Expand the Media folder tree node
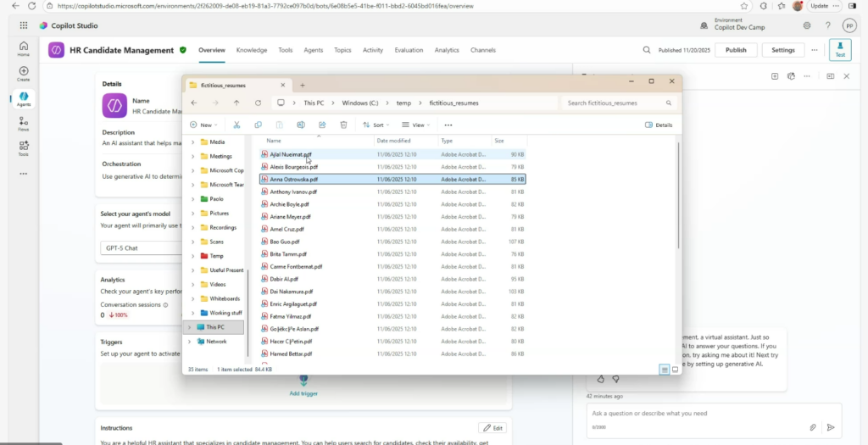868x445 pixels. [x=192, y=142]
